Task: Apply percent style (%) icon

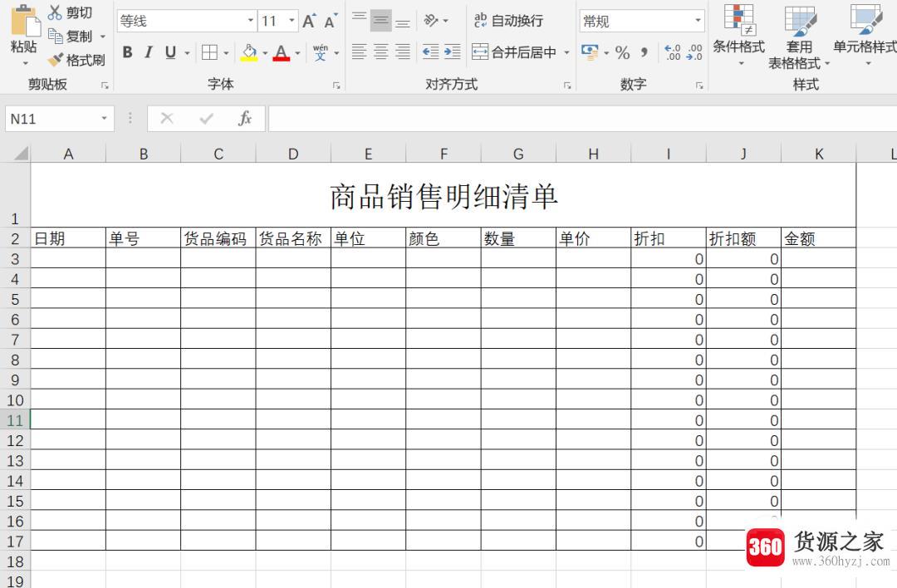Action: 622,52
